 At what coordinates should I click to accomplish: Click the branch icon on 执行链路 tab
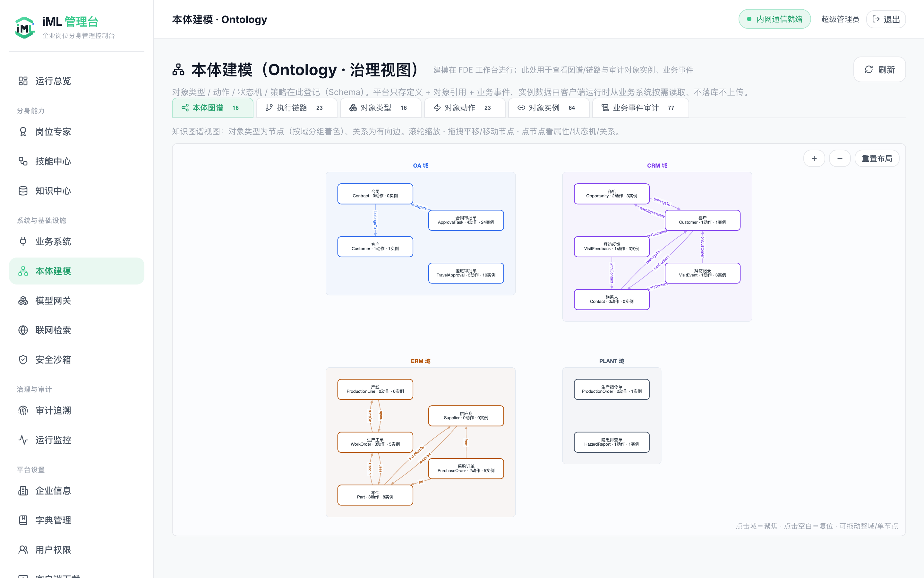pyautogui.click(x=269, y=108)
